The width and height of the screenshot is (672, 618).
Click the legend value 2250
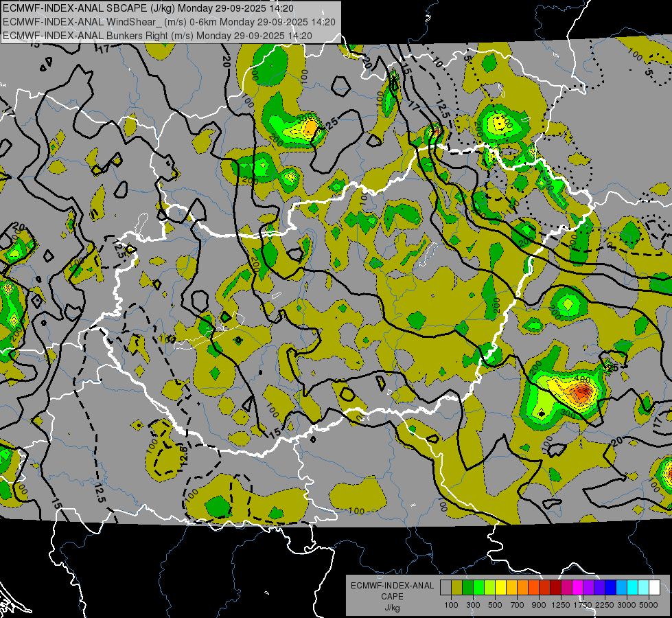pyautogui.click(x=605, y=605)
